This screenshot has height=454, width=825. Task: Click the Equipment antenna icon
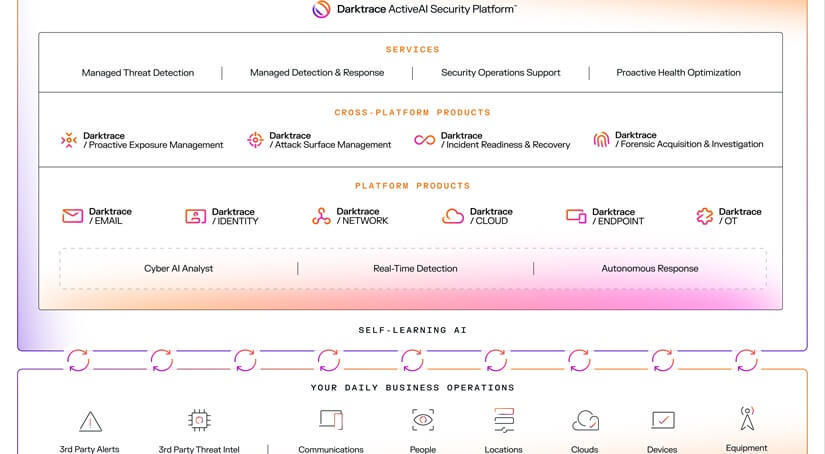pyautogui.click(x=747, y=418)
